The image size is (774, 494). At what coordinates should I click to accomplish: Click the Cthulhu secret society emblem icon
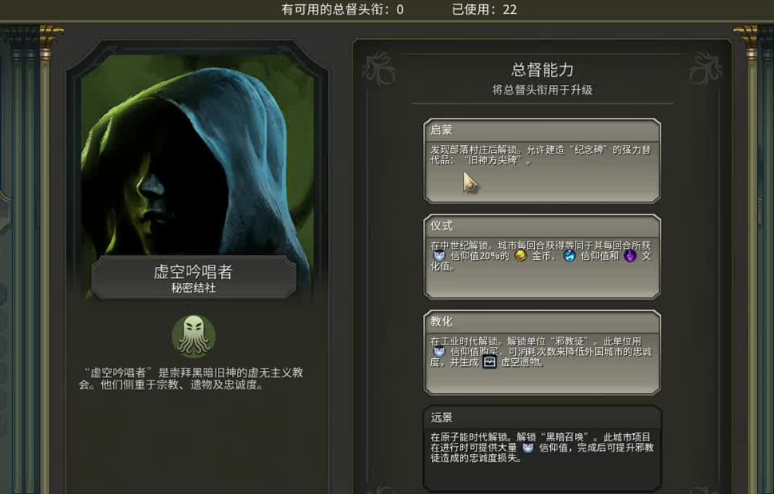pos(194,337)
